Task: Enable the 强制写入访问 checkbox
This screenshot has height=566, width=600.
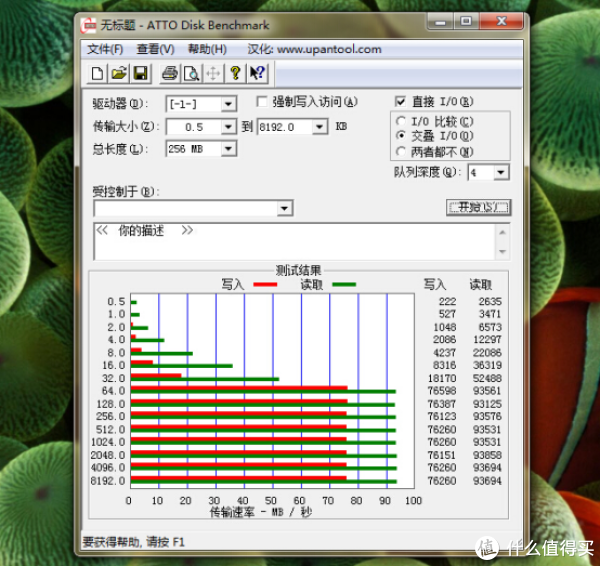Action: click(262, 102)
